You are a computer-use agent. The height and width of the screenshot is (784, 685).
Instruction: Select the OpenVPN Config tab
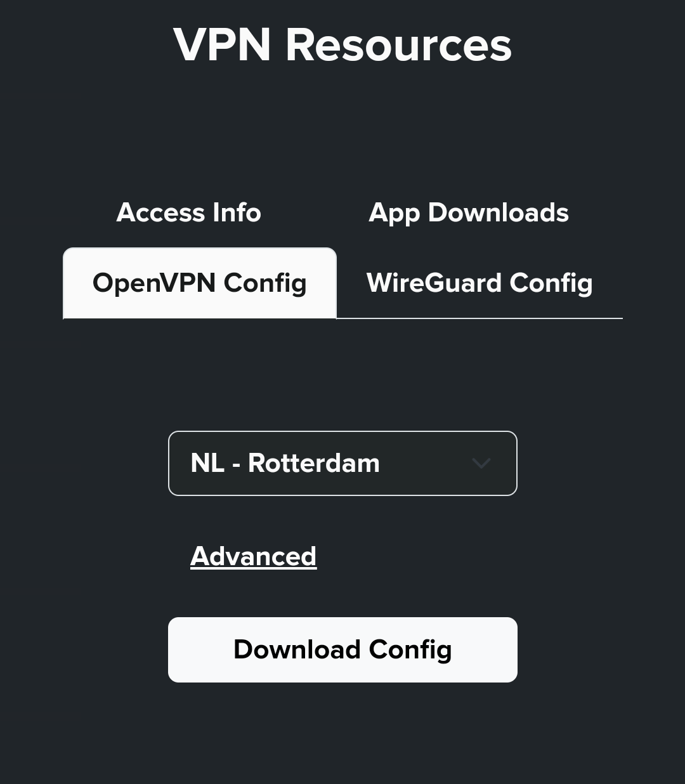[x=199, y=282]
